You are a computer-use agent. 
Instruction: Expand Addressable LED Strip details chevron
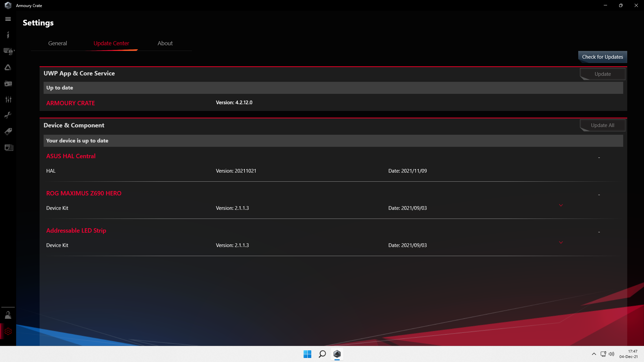coord(561,242)
